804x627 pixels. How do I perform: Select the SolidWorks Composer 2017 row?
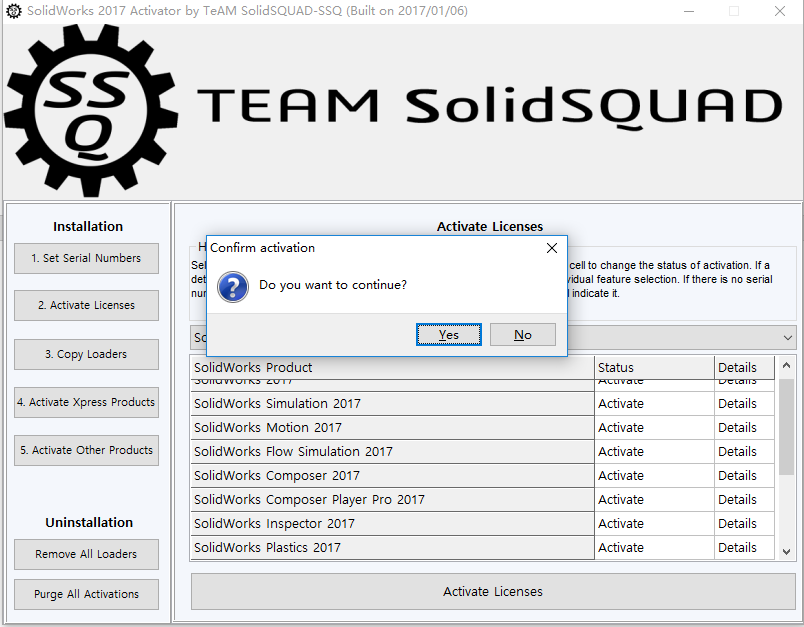(x=392, y=476)
